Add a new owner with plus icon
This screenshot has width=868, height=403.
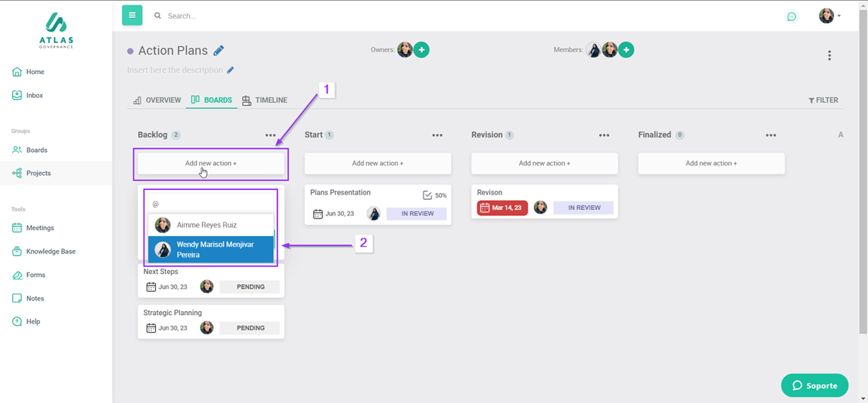pos(421,50)
